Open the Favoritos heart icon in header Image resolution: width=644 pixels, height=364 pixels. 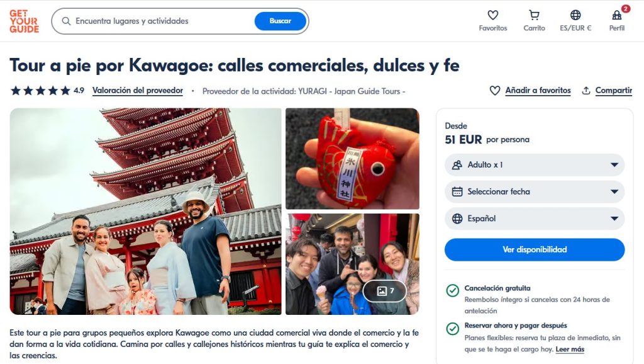pos(493,15)
